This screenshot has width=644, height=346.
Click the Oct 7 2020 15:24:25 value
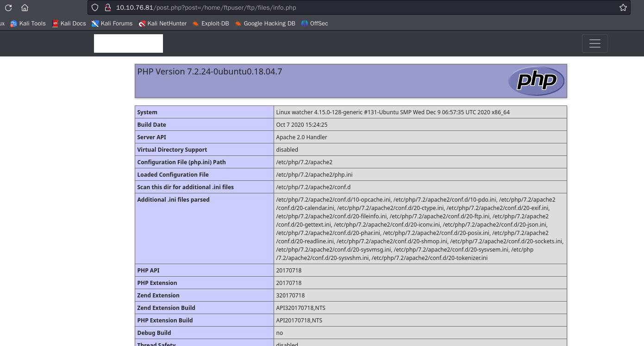[301, 124]
